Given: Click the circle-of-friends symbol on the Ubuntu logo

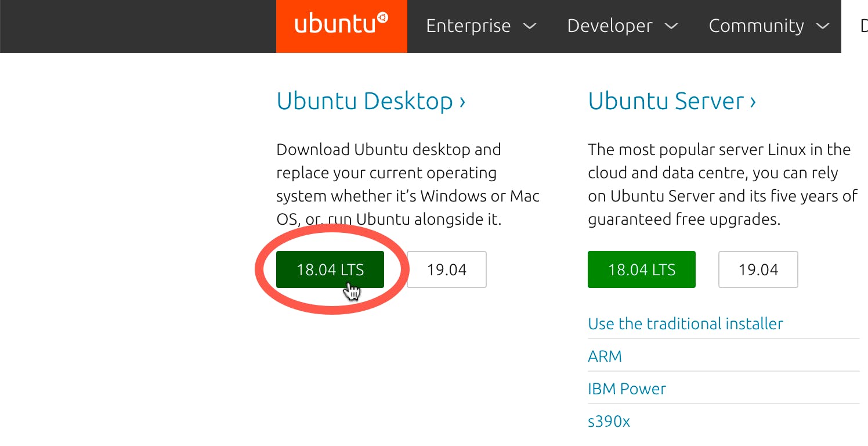Looking at the screenshot, I should pyautogui.click(x=382, y=18).
